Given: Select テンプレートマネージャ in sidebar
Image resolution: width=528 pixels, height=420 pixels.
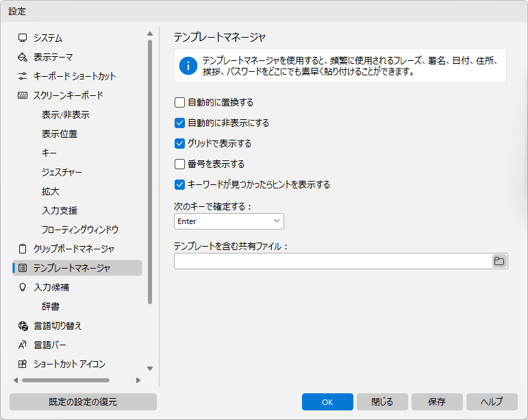Looking at the screenshot, I should 77,268.
